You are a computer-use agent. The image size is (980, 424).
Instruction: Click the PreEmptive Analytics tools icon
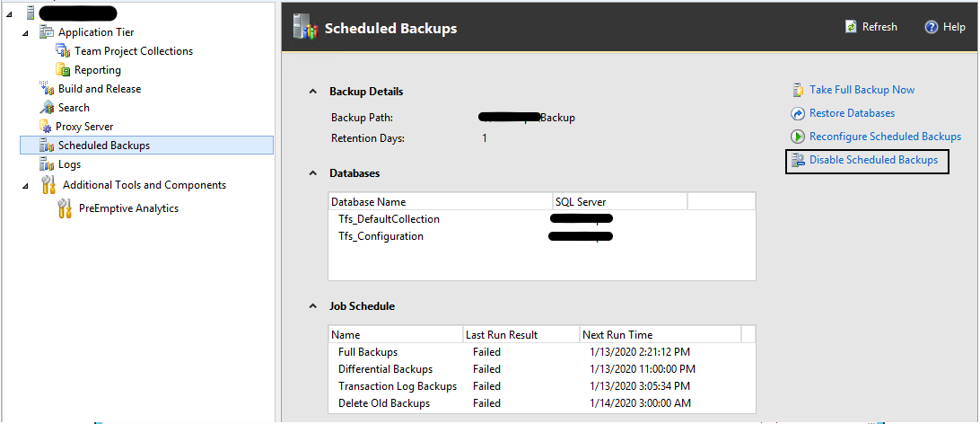click(65, 208)
